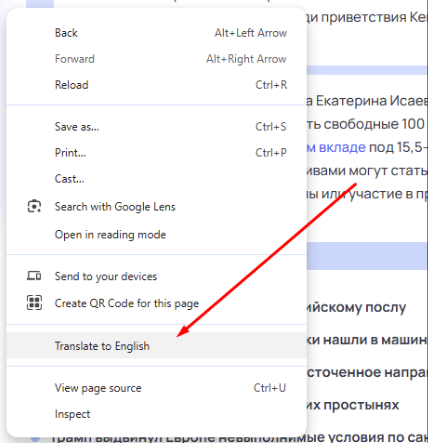This screenshot has width=428, height=443.
Task: Click the QR code icon
Action: [34, 303]
